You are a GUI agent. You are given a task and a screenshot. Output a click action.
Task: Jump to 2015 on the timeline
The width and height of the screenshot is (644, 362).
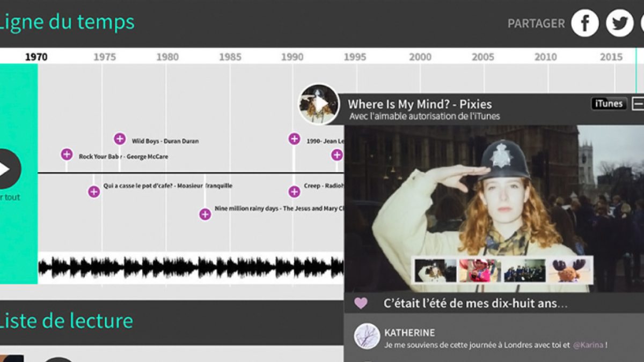click(x=611, y=57)
